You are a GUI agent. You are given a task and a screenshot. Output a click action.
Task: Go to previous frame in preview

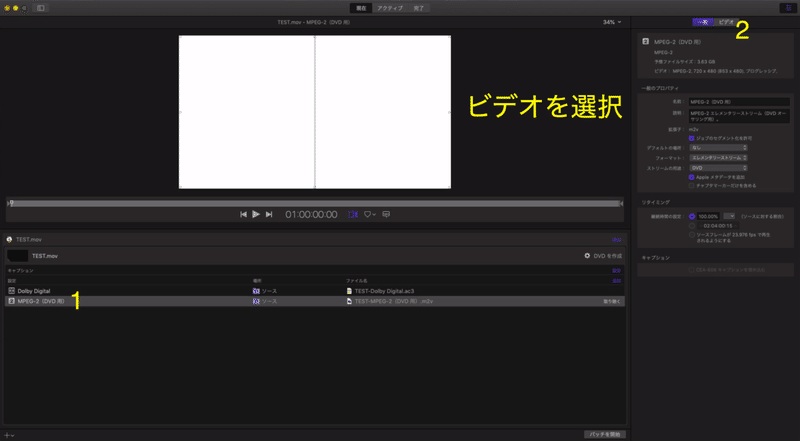tap(243, 214)
